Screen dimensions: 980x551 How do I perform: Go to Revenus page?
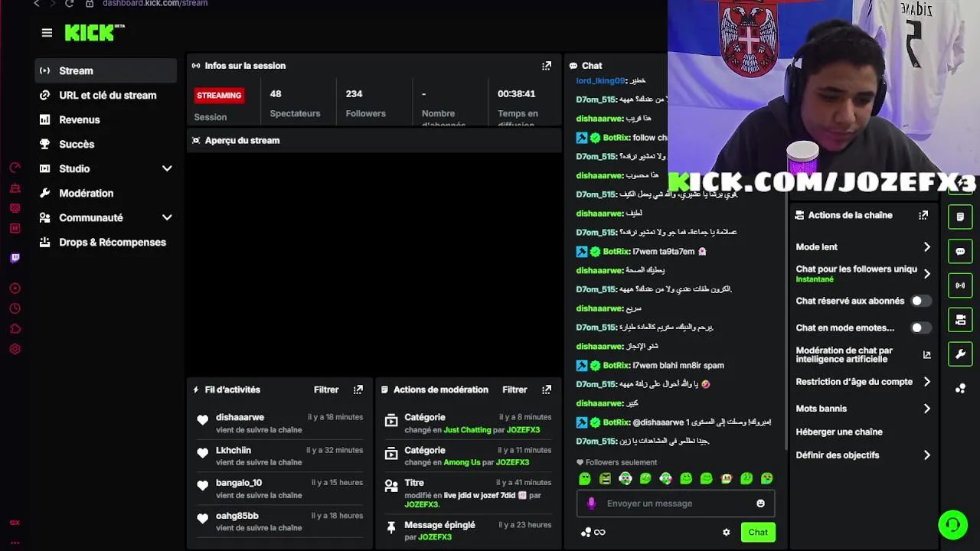pos(106,120)
